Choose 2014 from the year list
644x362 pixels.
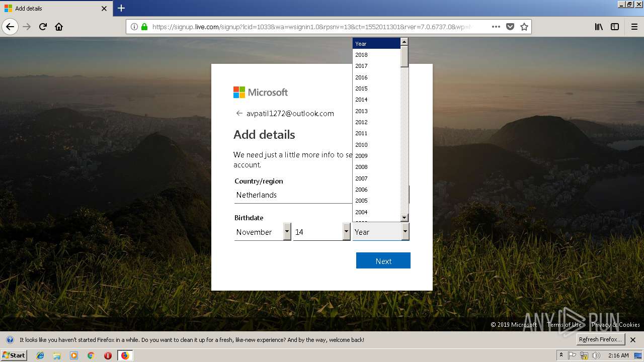pos(376,100)
